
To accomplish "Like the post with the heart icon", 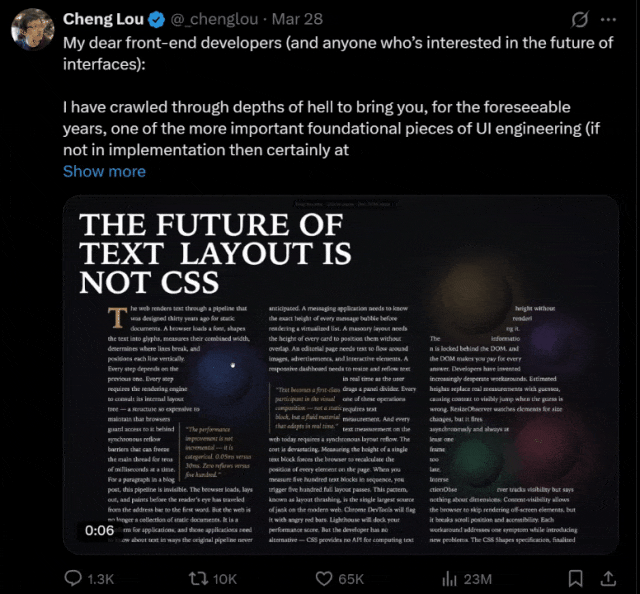I will (x=321, y=578).
